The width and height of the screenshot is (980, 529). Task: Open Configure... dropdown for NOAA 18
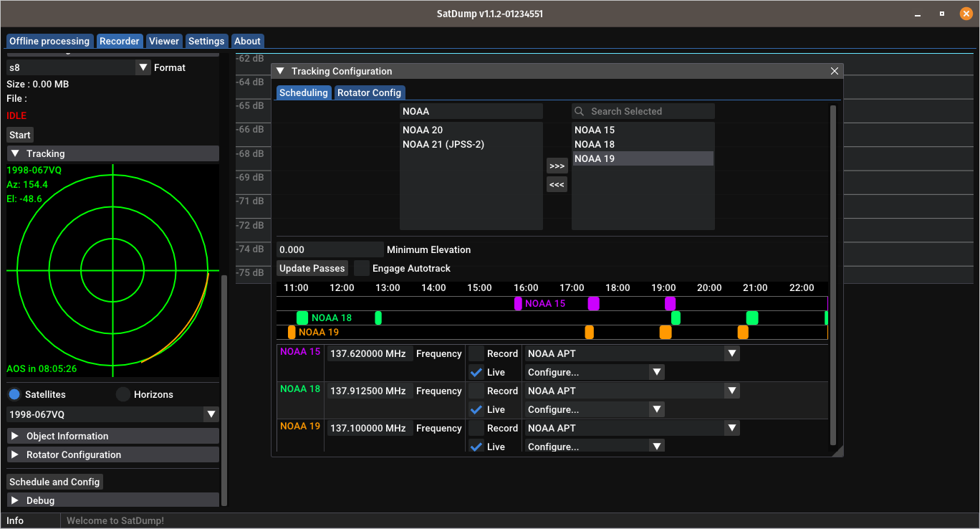(x=595, y=409)
